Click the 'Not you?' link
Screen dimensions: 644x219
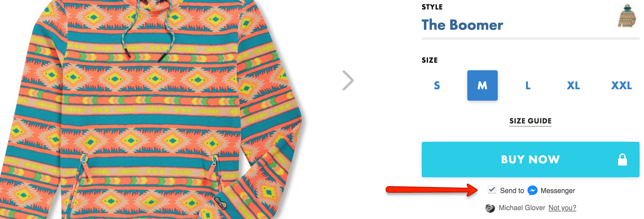(562, 208)
